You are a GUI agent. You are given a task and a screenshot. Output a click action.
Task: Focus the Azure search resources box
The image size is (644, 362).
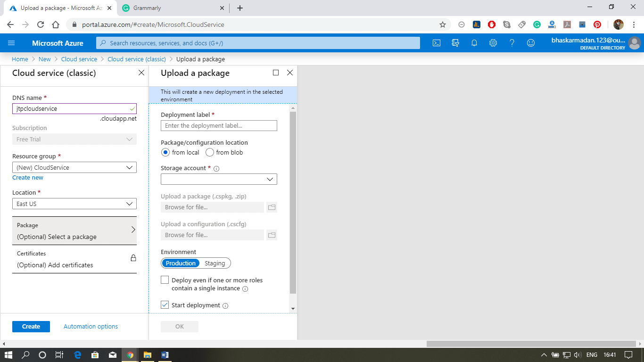coord(258,43)
